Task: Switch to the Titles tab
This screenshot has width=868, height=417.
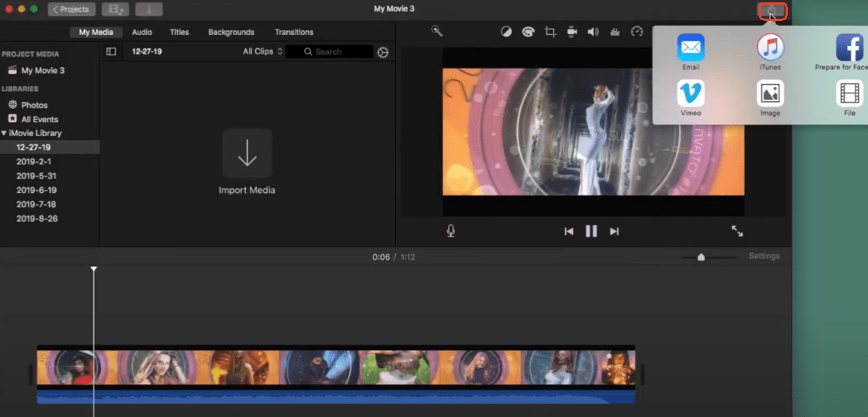Action: click(x=180, y=32)
